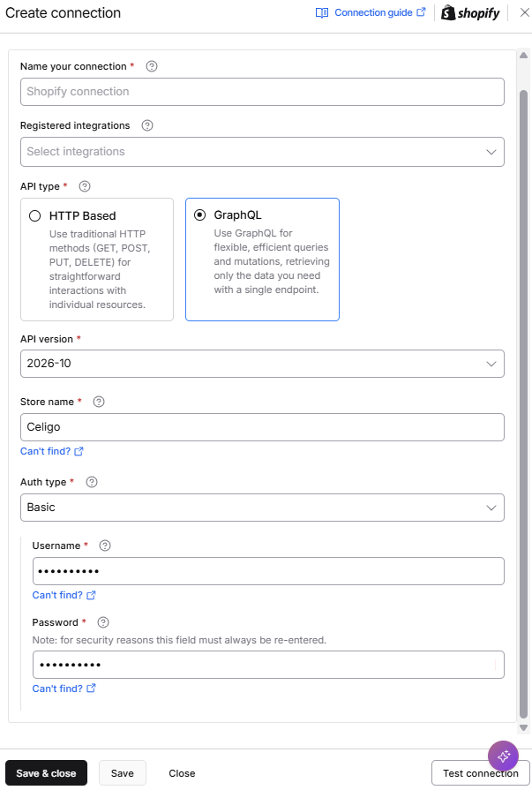The height and width of the screenshot is (790, 532).
Task: Open the Auth type Basic dropdown
Action: pos(262,508)
